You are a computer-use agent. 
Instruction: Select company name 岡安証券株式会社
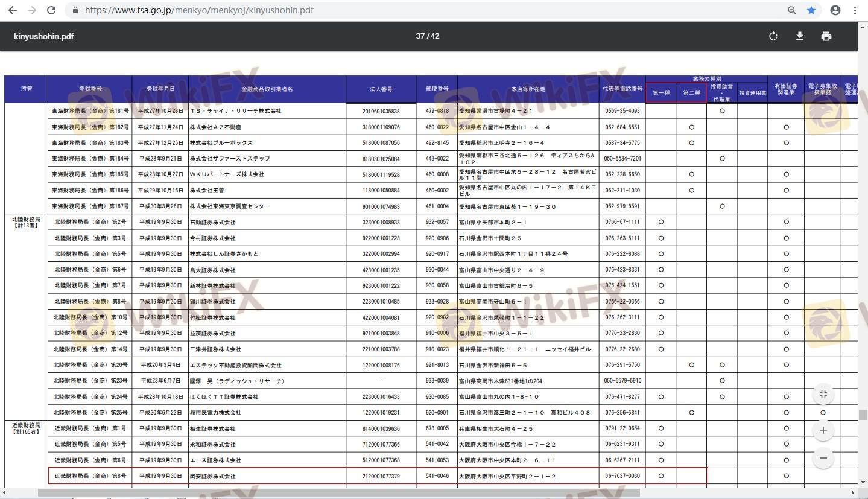pos(212,477)
